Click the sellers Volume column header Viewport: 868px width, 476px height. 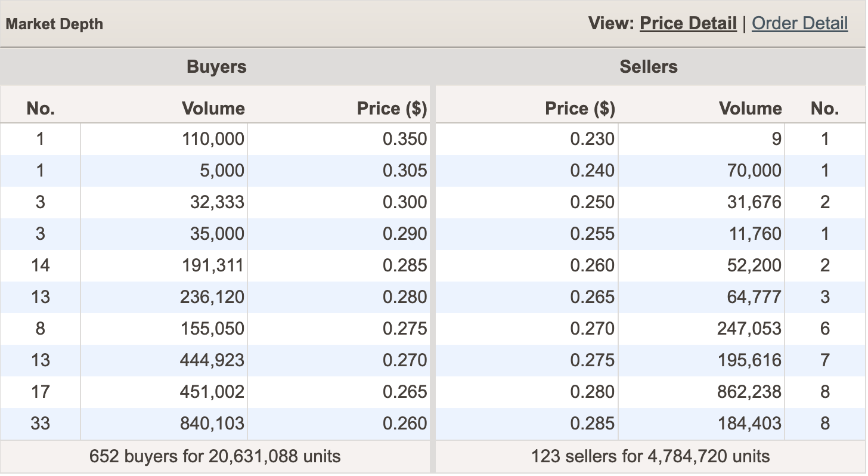(750, 109)
